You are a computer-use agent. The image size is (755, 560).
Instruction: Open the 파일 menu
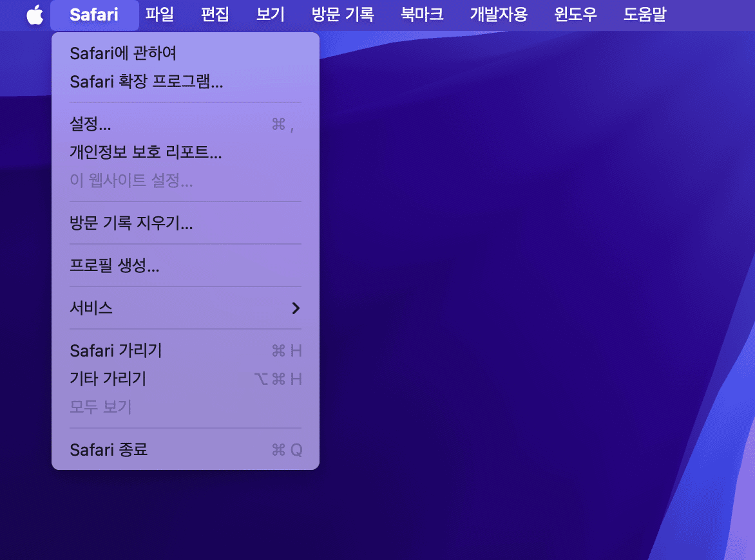click(159, 15)
